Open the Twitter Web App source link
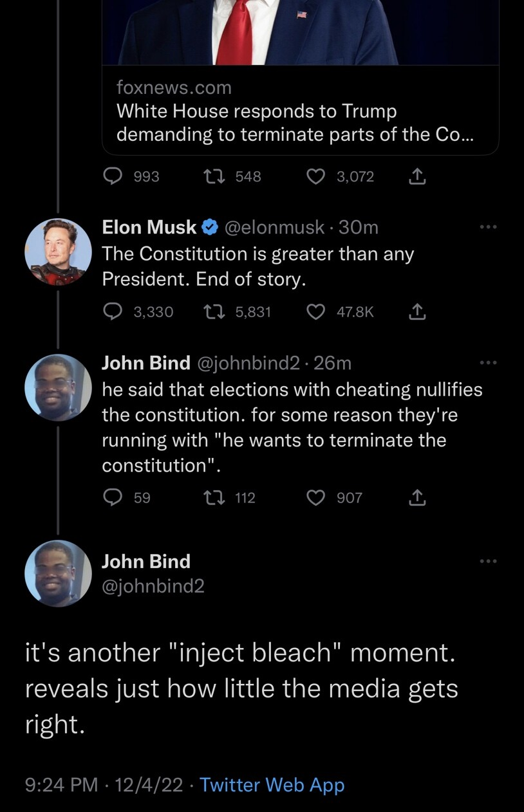This screenshot has height=812, width=524. (x=272, y=785)
